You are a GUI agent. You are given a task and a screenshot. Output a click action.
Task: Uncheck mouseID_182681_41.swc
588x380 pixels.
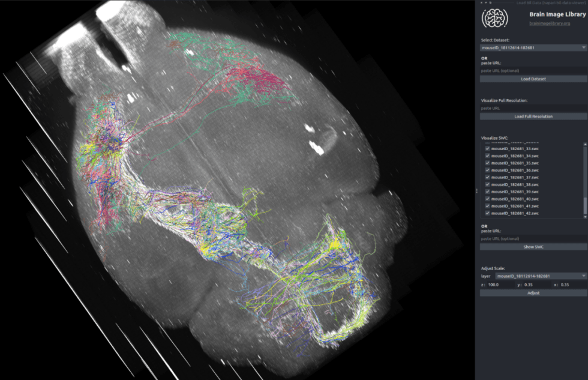coord(487,206)
